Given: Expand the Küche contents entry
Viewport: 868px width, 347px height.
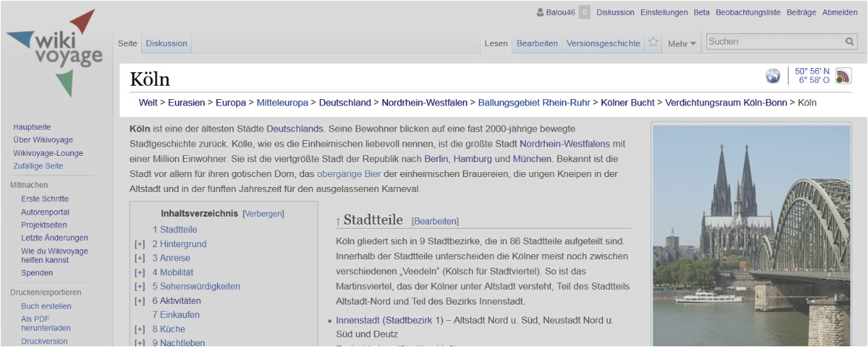Looking at the screenshot, I should click(140, 329).
